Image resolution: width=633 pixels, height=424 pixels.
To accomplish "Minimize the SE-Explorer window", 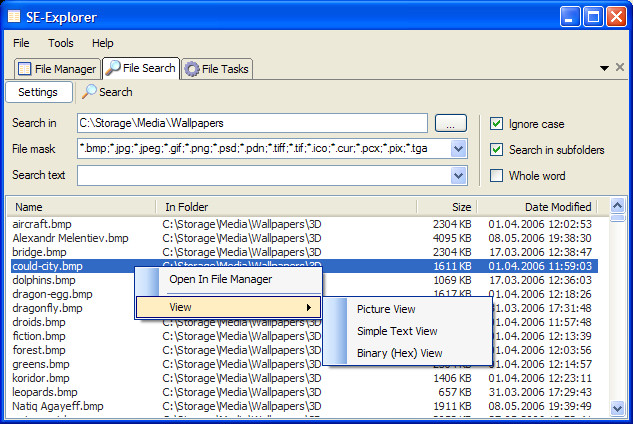I will pos(570,17).
